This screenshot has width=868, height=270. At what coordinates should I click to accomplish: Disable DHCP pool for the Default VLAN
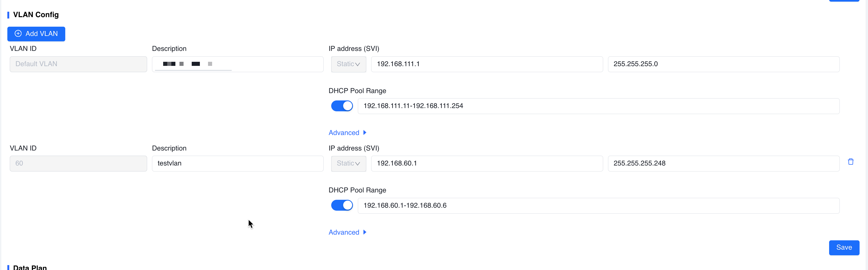click(x=342, y=106)
